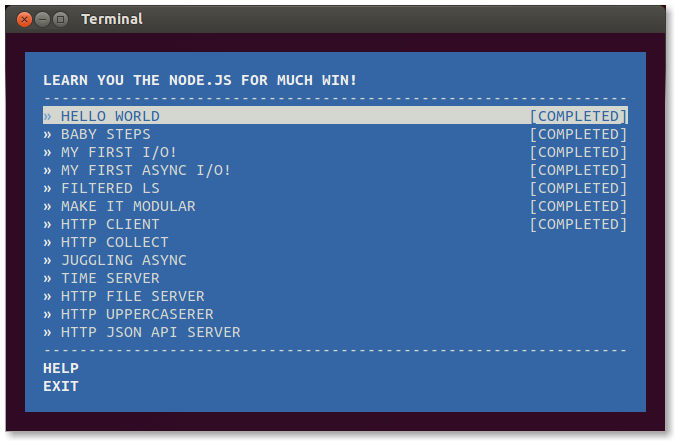Select the HTTP COLLECT exercise
675x441 pixels.
point(335,242)
